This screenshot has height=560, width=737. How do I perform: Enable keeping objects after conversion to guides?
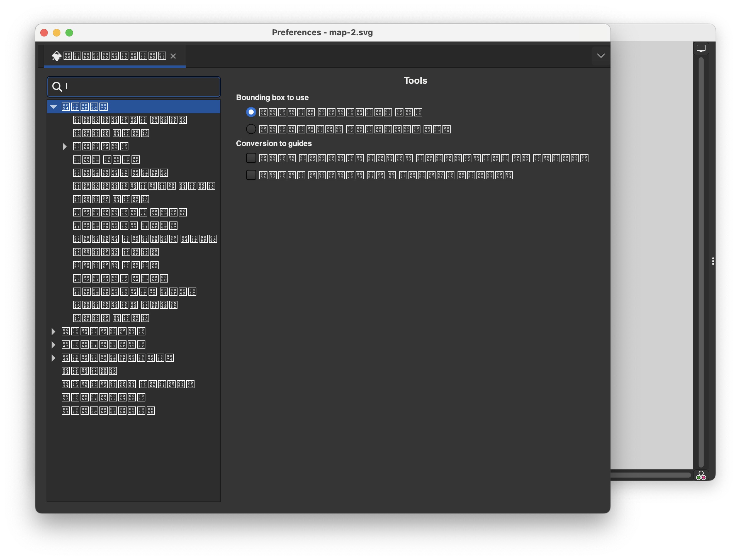tap(251, 158)
